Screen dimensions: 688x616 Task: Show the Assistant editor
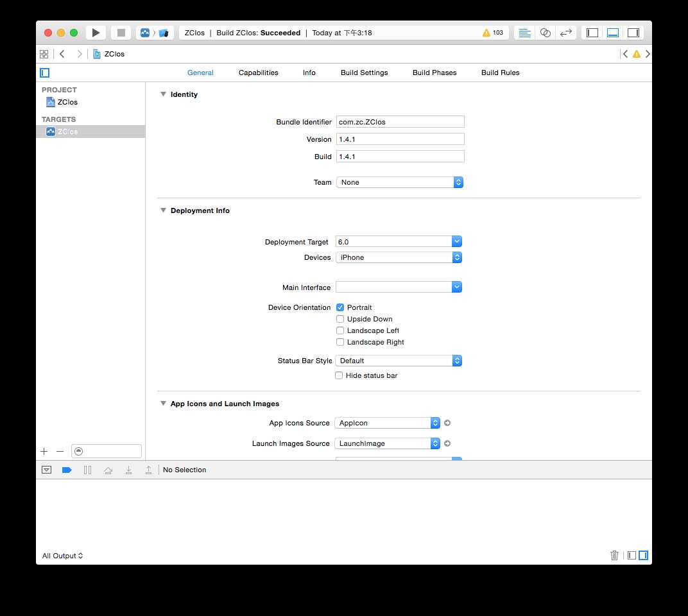(x=545, y=33)
